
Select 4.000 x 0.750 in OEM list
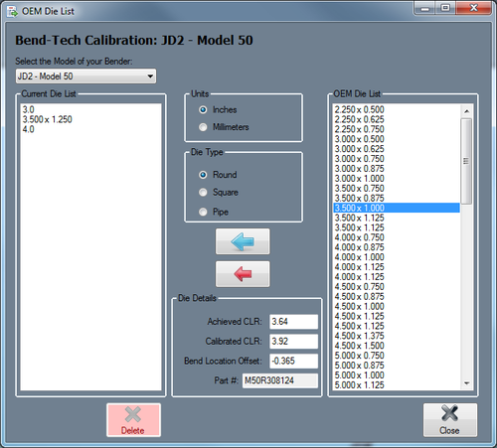click(397, 237)
